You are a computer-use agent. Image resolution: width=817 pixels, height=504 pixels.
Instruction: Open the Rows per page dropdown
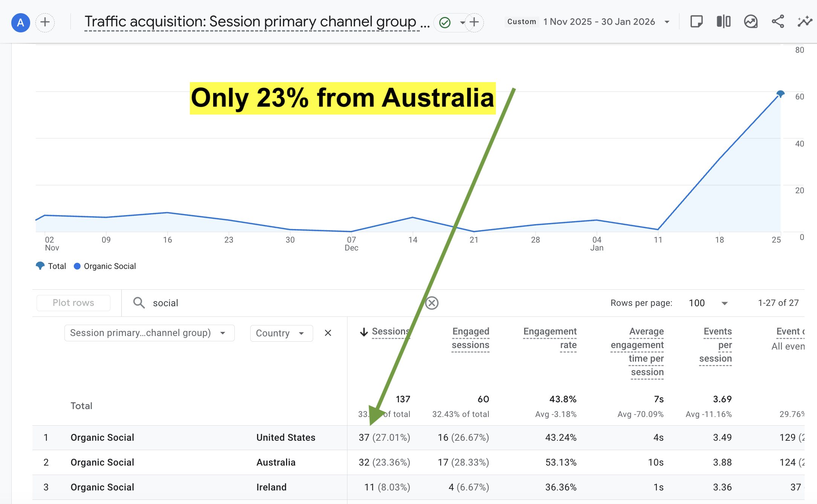[708, 303]
